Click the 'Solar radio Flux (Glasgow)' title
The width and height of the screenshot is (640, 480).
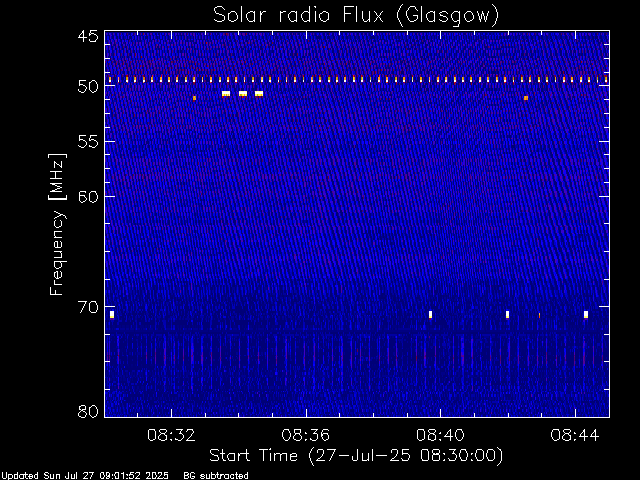(x=356, y=16)
